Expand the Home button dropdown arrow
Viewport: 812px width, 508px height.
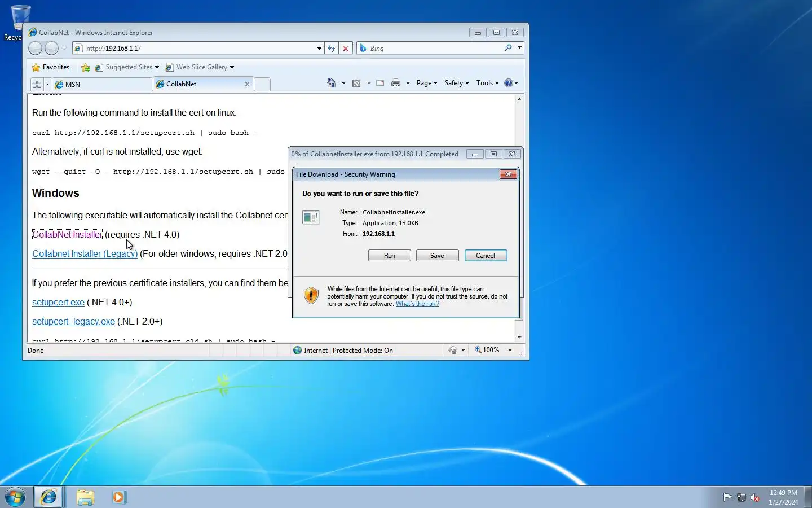[343, 83]
